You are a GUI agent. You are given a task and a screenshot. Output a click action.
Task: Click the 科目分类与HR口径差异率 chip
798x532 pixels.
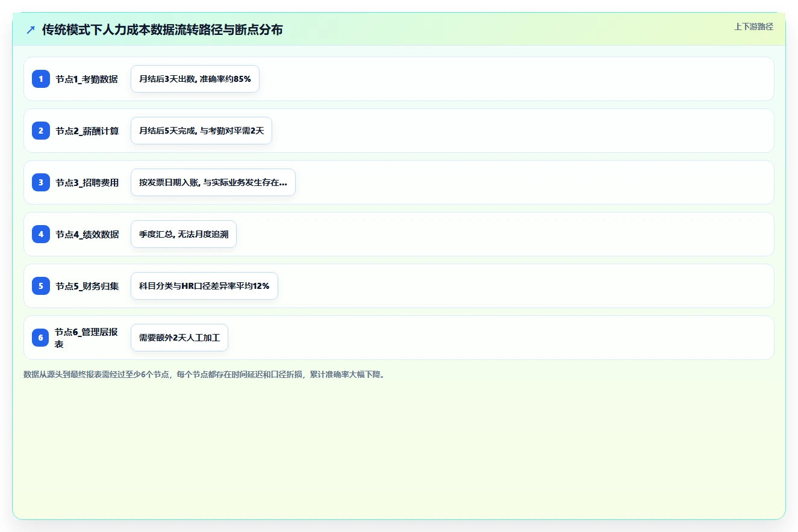[204, 286]
